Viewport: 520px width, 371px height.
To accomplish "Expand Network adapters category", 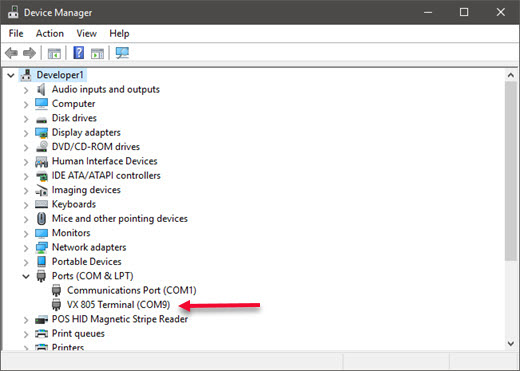I will [x=26, y=248].
